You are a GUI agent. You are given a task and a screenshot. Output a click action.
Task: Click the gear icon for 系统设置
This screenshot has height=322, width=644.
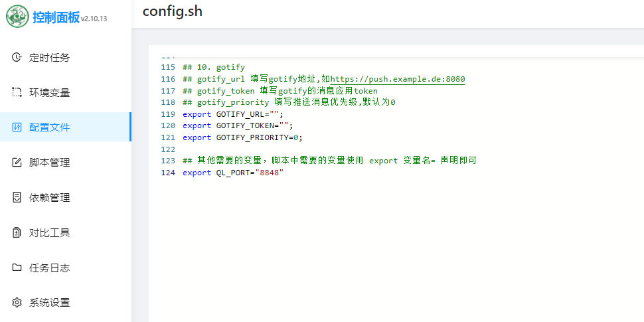coord(17,303)
